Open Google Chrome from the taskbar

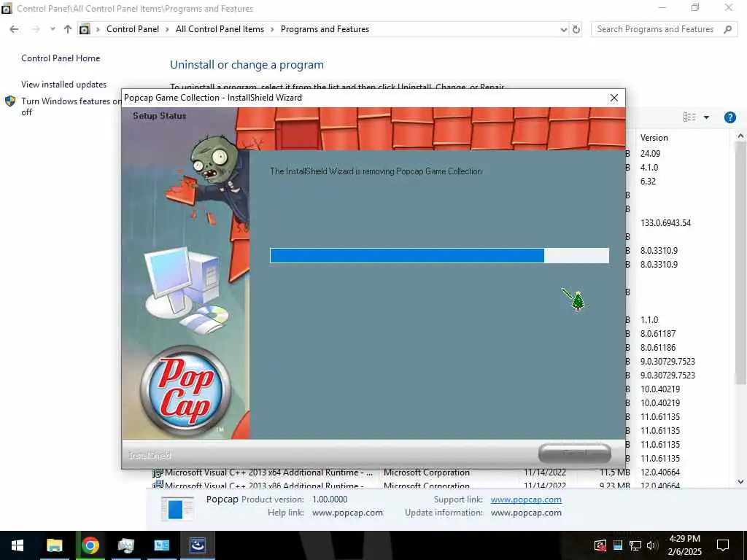90,545
